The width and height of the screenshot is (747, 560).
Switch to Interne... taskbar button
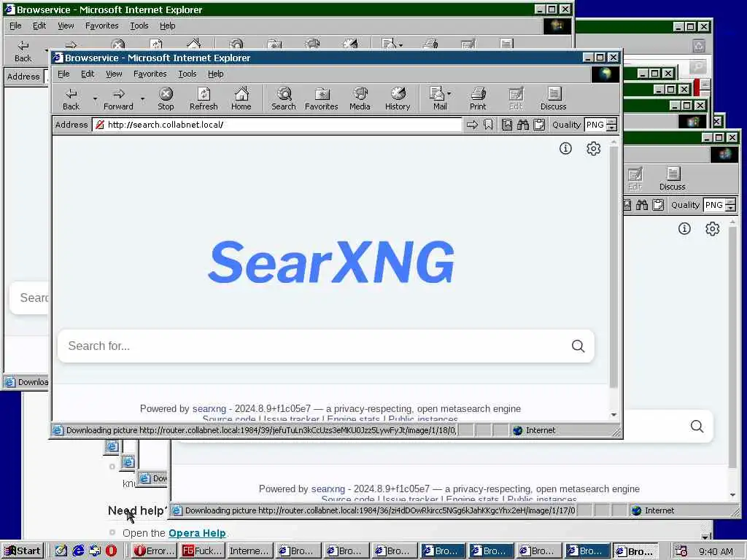tap(250, 551)
